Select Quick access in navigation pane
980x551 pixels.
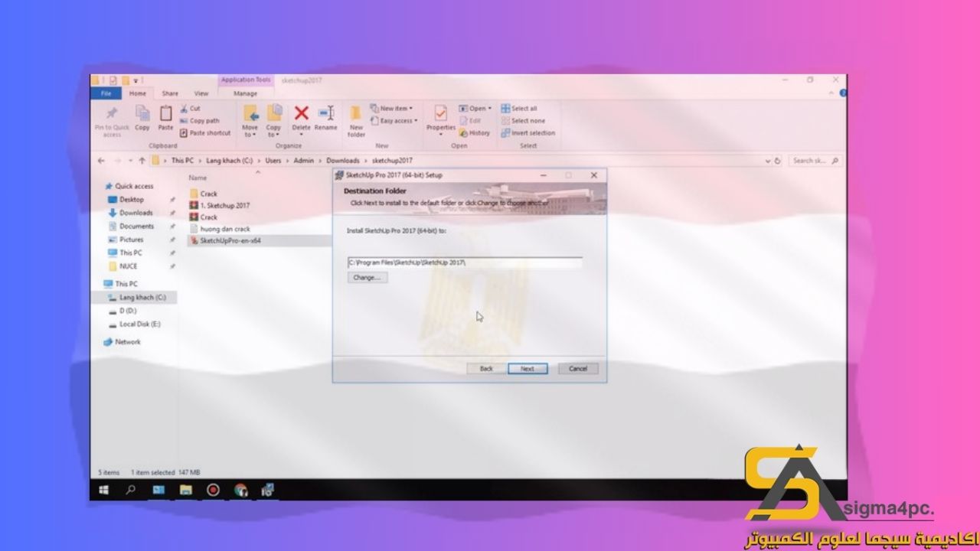point(129,186)
